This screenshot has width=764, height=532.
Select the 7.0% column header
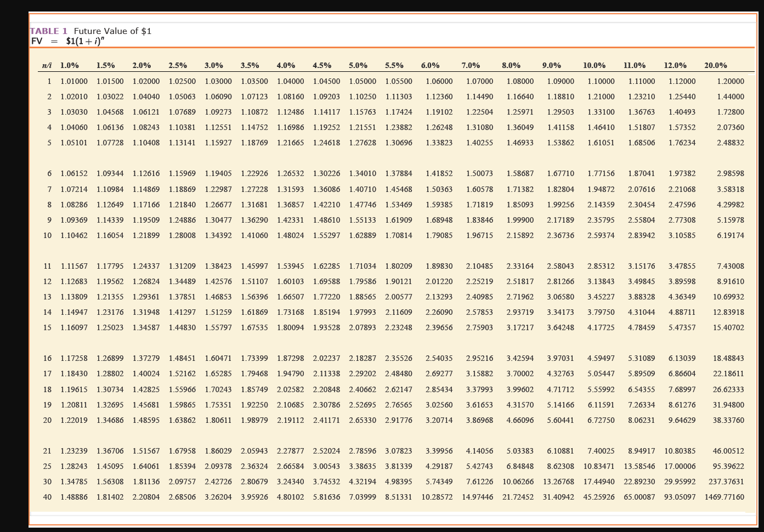pyautogui.click(x=471, y=65)
